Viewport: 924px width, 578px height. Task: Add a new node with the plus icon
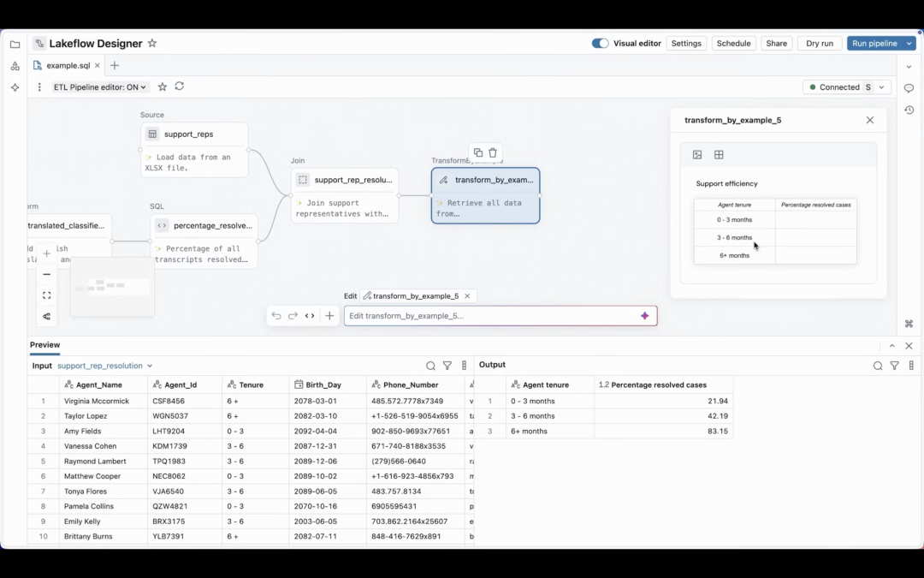[329, 315]
